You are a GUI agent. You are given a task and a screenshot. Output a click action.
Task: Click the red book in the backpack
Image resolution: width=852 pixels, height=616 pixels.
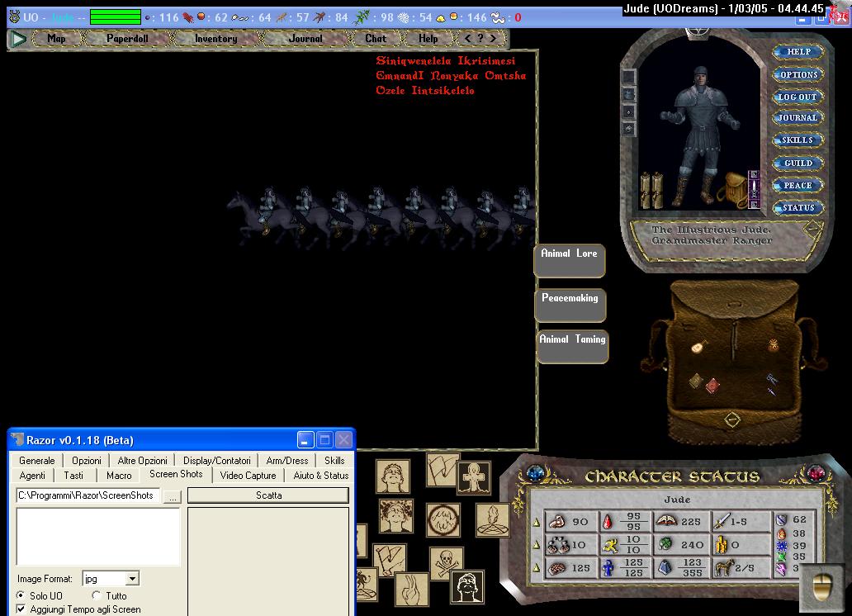tap(712, 386)
